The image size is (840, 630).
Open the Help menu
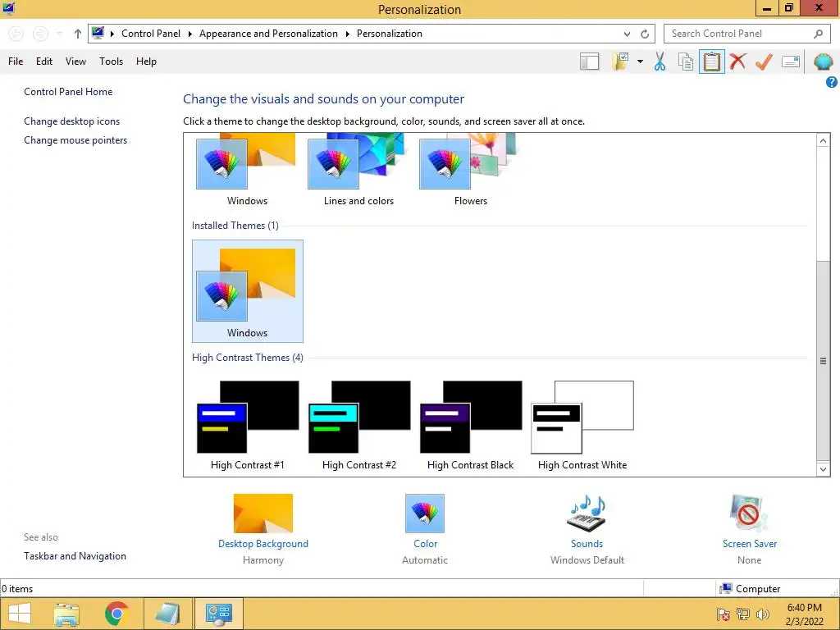pyautogui.click(x=146, y=61)
